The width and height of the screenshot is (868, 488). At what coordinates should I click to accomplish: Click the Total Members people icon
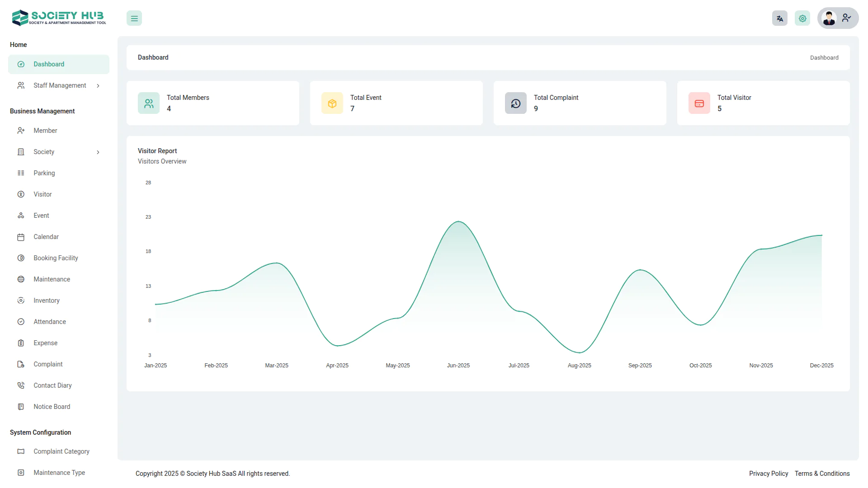[x=149, y=103]
